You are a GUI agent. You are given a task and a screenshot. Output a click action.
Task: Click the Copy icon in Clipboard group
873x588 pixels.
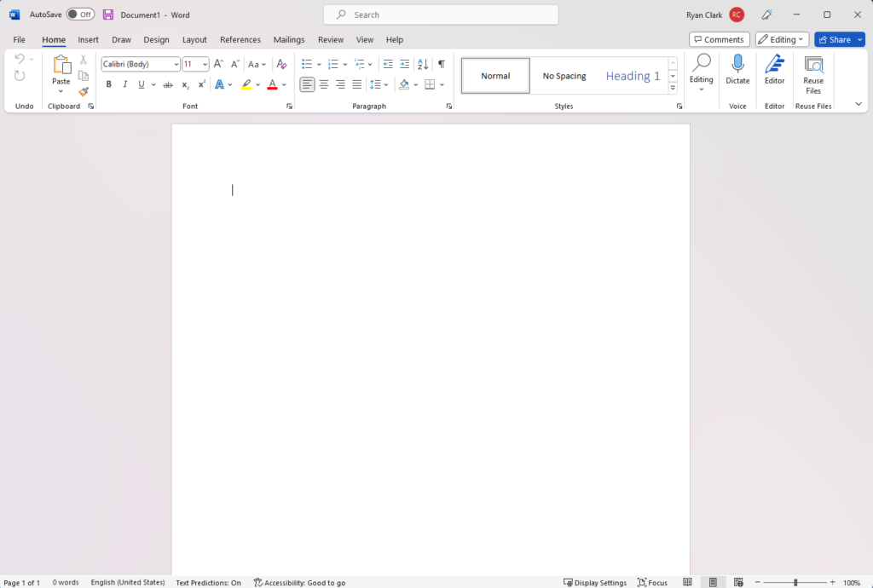[x=84, y=76]
